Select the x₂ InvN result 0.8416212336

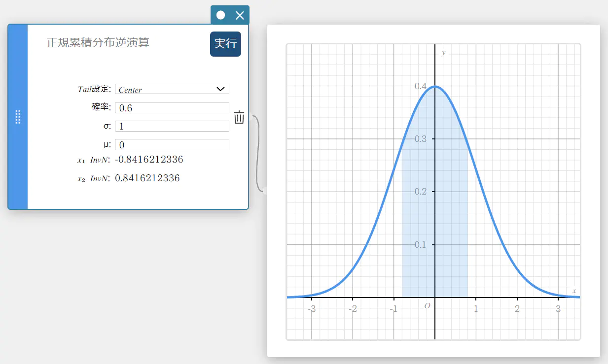click(147, 178)
